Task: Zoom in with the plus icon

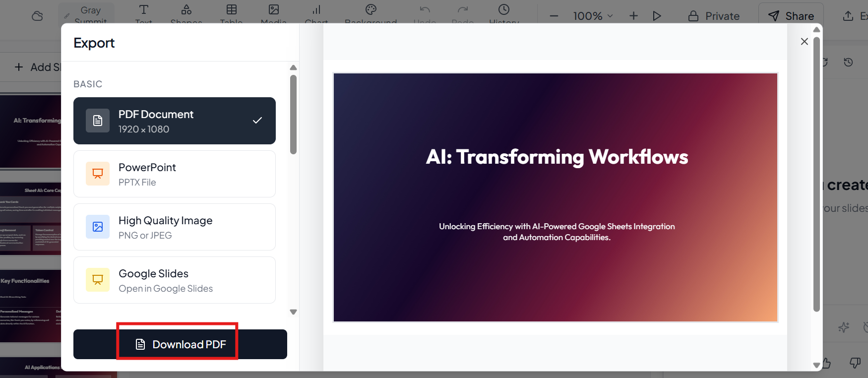Action: click(633, 16)
